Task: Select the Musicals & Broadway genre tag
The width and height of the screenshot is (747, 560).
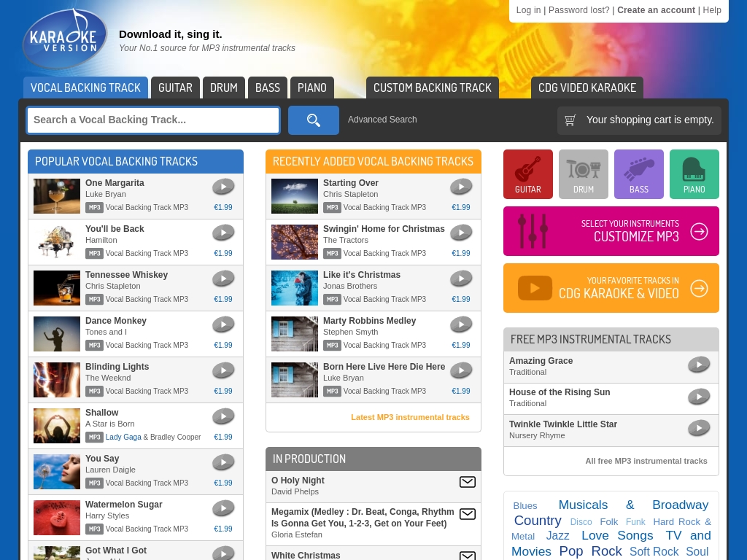Action: click(633, 505)
